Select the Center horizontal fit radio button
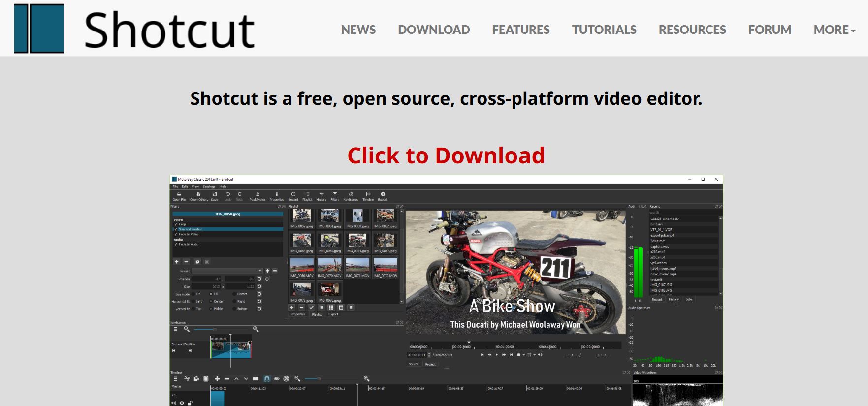 [x=211, y=302]
